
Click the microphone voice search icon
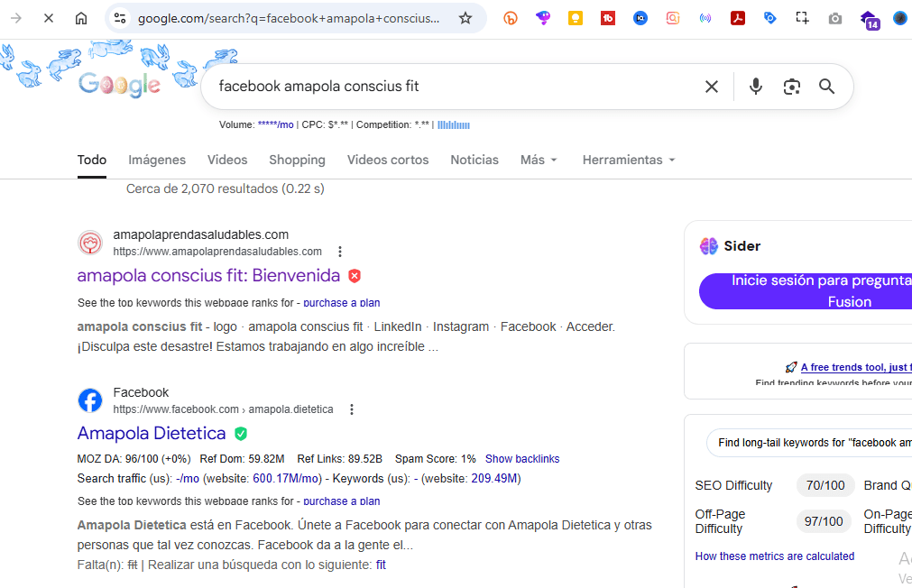point(756,87)
